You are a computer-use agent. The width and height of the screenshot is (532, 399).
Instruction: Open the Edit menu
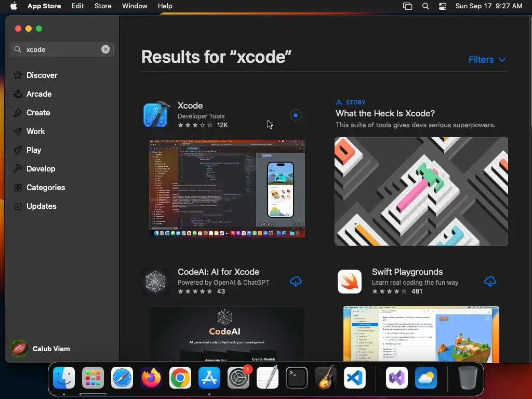tap(78, 6)
